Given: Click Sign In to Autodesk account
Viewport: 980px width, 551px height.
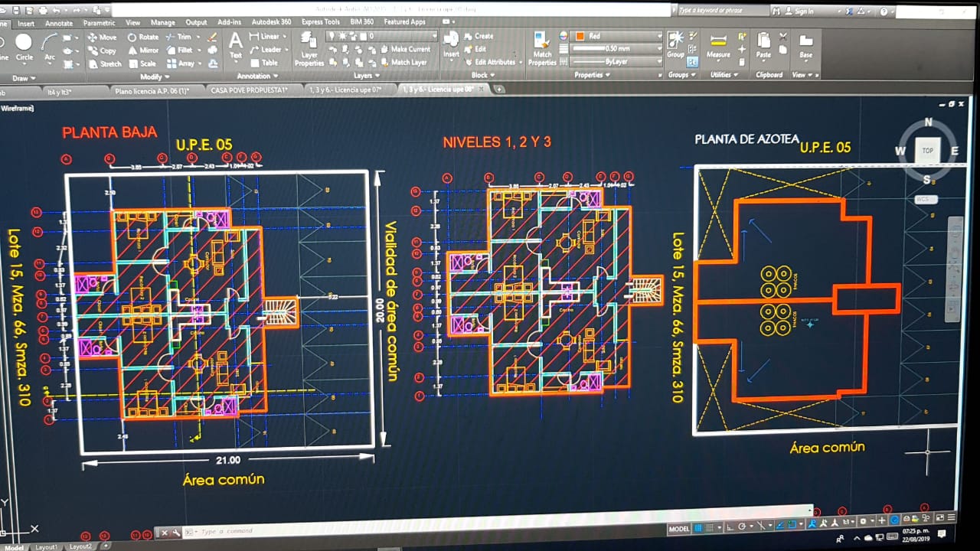Looking at the screenshot, I should (803, 11).
